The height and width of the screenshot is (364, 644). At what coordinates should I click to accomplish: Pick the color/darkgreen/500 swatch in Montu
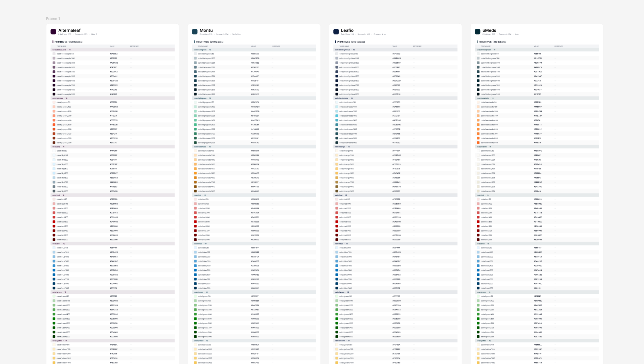(195, 76)
